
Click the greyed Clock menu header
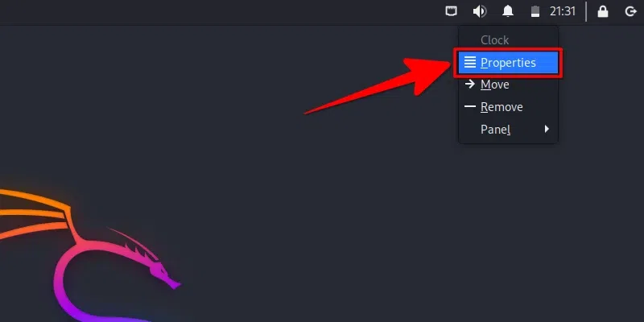click(x=495, y=40)
